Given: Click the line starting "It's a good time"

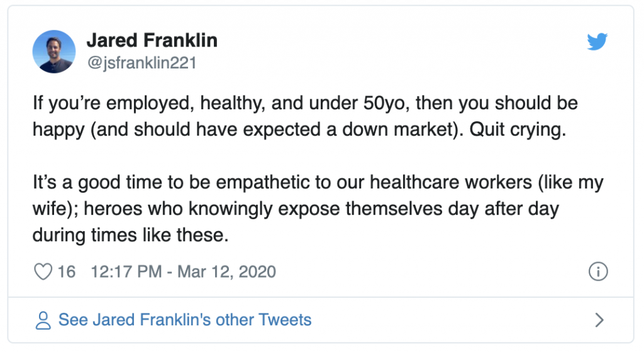Looking at the screenshot, I should (x=318, y=183).
